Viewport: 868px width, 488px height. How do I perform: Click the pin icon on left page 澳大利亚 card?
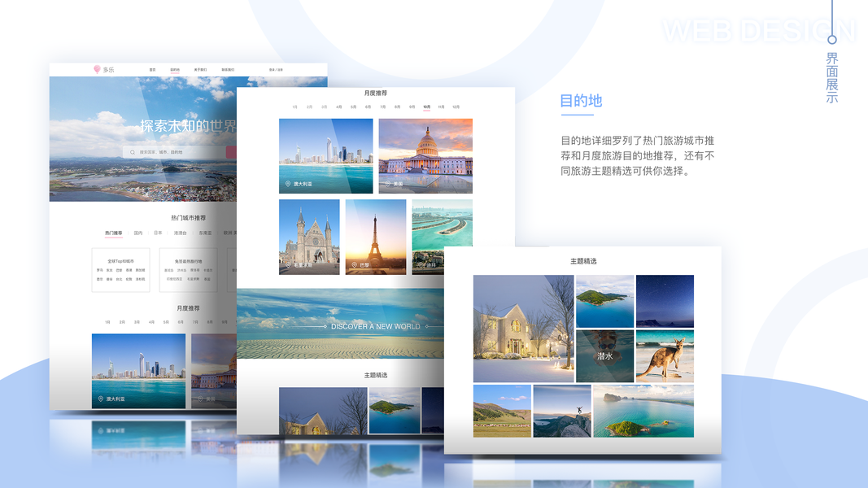click(101, 399)
